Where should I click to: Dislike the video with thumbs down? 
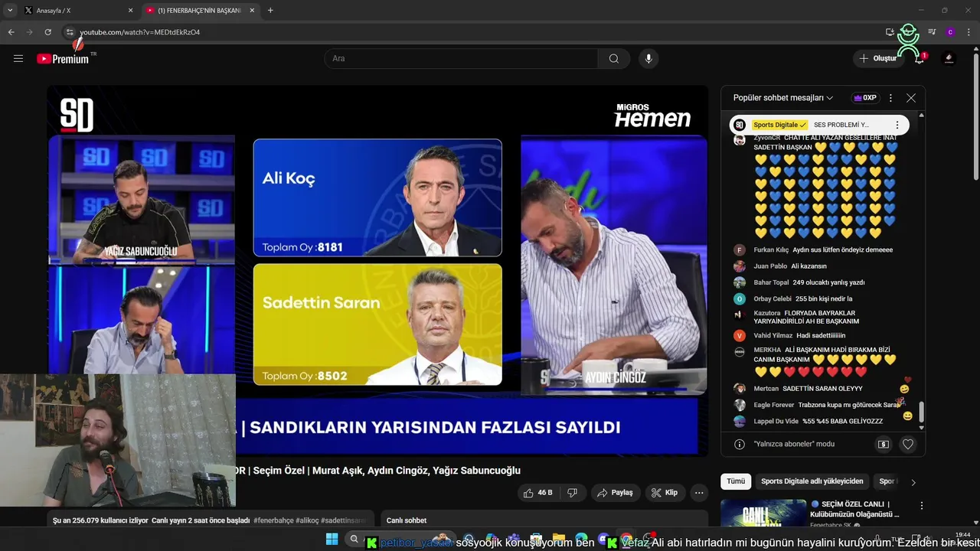(x=573, y=493)
